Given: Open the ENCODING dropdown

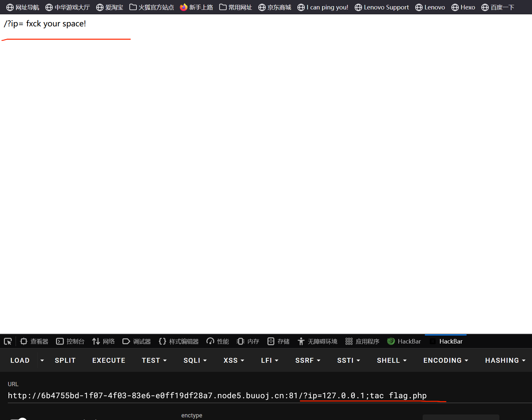Looking at the screenshot, I should [445, 360].
